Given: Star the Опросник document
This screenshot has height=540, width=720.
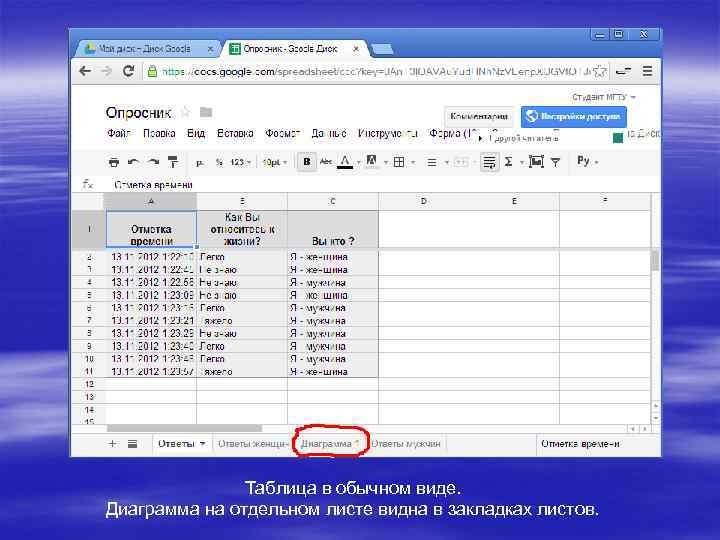Looking at the screenshot, I should tap(185, 112).
